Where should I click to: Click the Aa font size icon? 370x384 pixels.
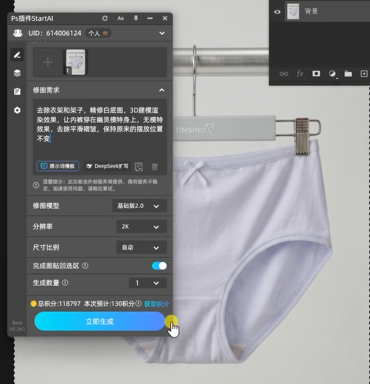click(x=120, y=18)
